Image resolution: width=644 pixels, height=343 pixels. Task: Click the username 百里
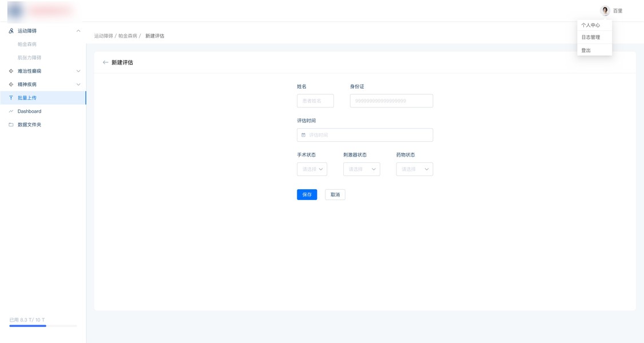[618, 11]
